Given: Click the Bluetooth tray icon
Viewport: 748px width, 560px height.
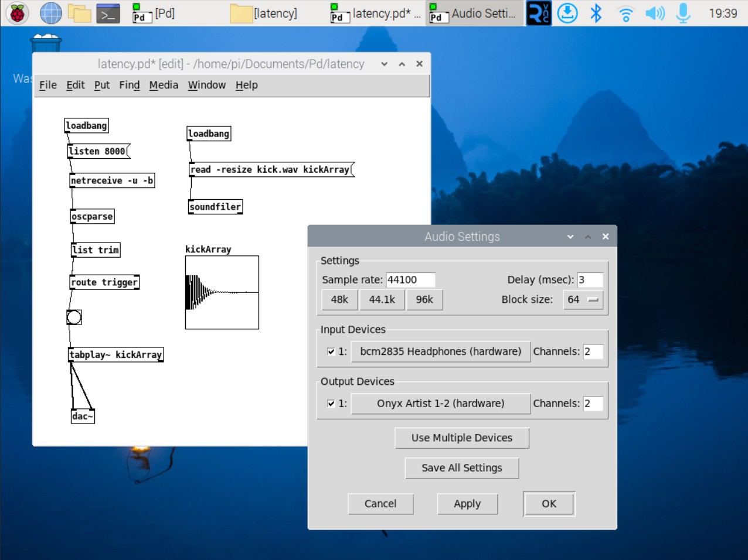Looking at the screenshot, I should [596, 13].
